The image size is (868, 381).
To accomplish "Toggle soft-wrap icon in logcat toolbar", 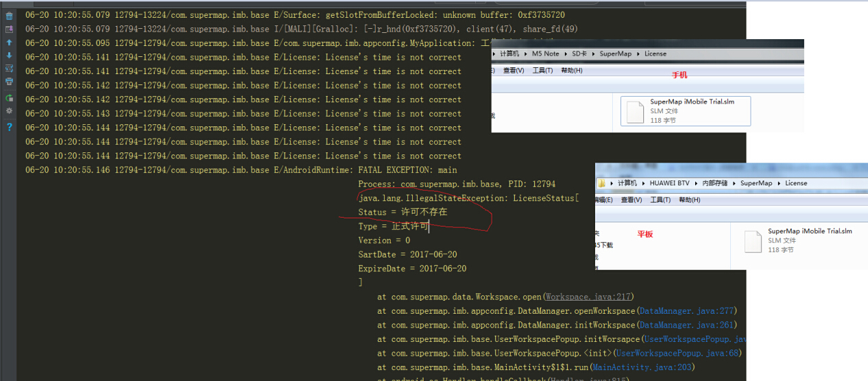I will pyautogui.click(x=9, y=69).
